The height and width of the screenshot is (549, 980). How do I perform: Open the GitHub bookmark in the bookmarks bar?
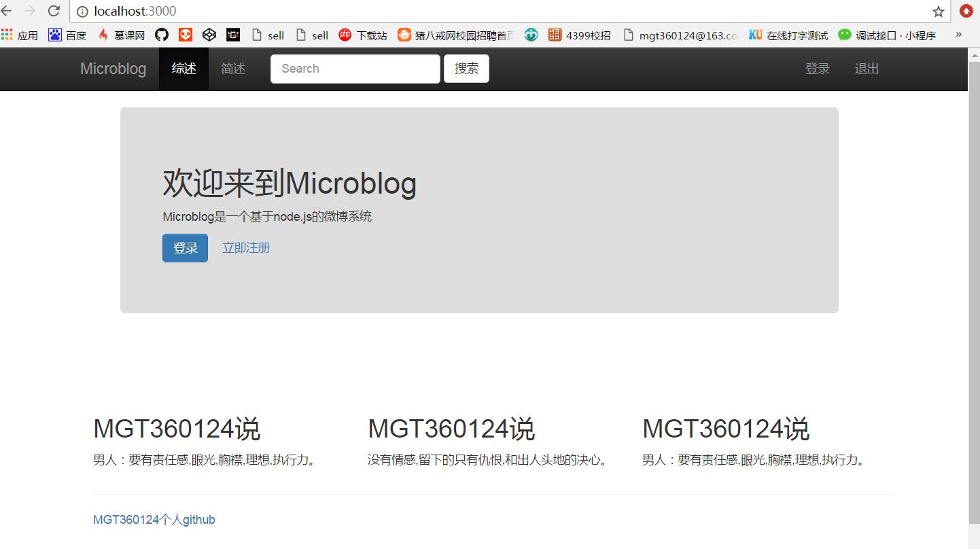click(161, 35)
